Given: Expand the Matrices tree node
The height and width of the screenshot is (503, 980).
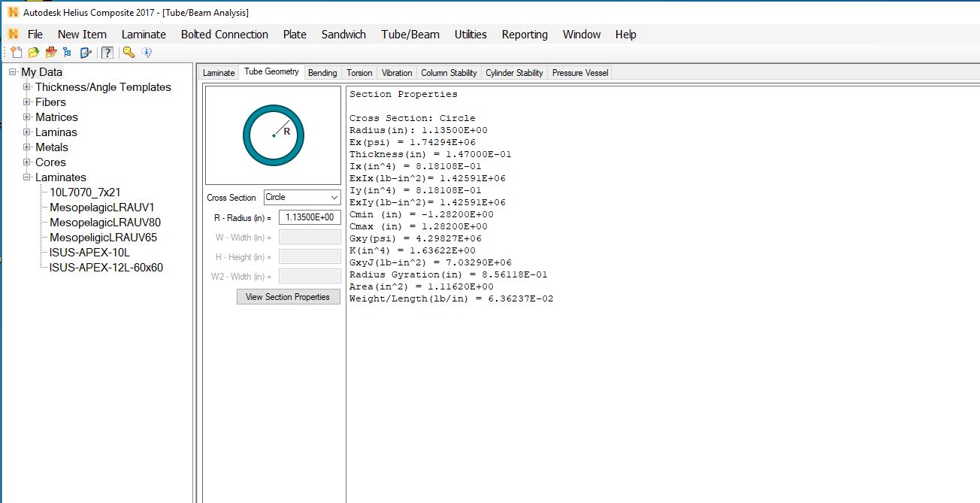Looking at the screenshot, I should click(27, 117).
